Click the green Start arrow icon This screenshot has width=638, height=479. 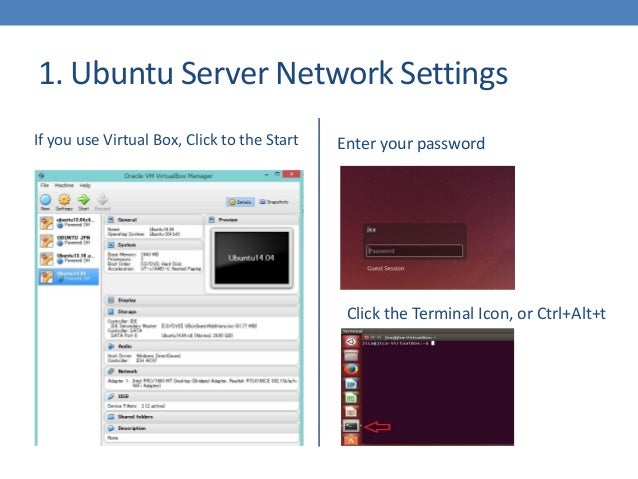pyautogui.click(x=84, y=199)
